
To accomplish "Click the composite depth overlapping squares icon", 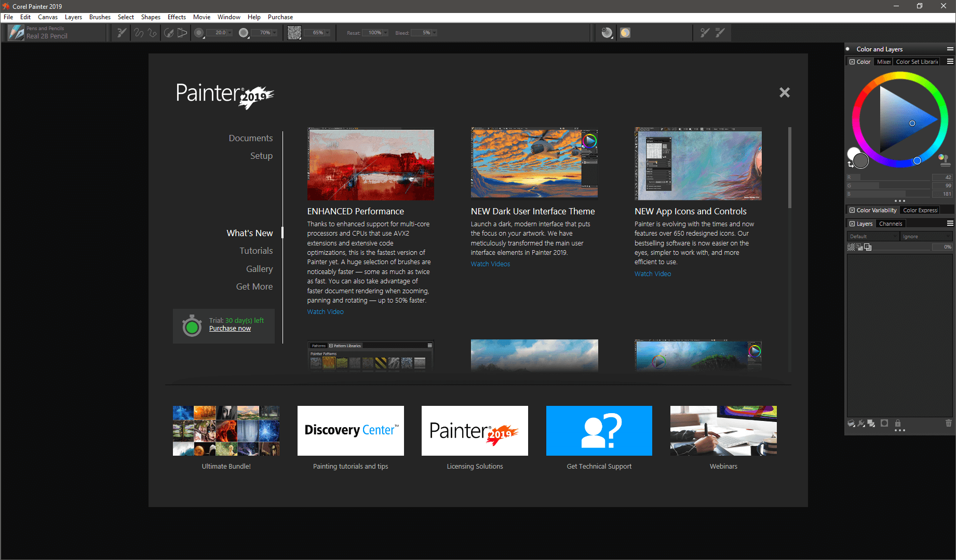I will coord(868,247).
